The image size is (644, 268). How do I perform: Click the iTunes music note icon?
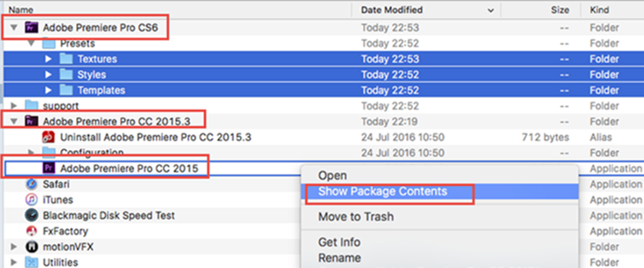click(x=31, y=200)
